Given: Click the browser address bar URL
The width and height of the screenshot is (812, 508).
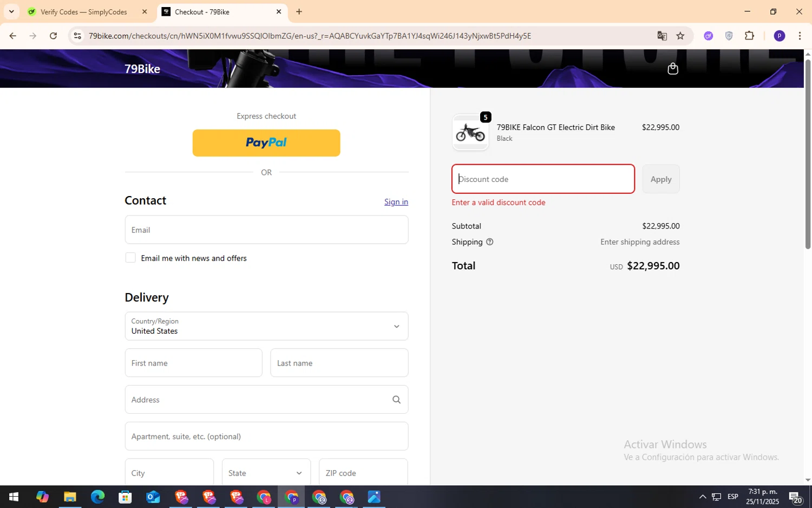Looking at the screenshot, I should [x=310, y=36].
